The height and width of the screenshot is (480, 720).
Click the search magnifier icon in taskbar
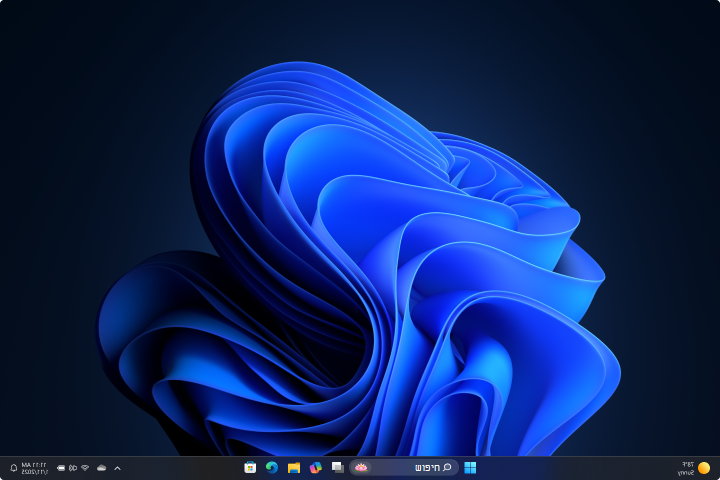(447, 468)
